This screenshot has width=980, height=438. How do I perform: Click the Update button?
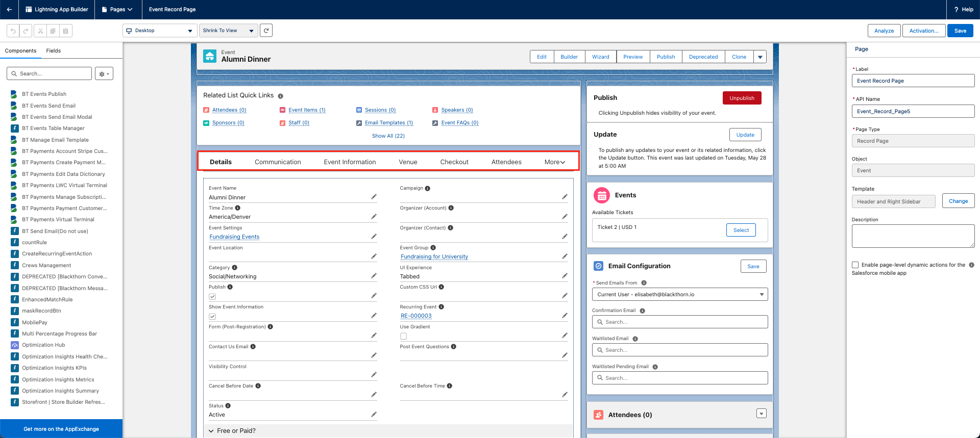pos(745,135)
